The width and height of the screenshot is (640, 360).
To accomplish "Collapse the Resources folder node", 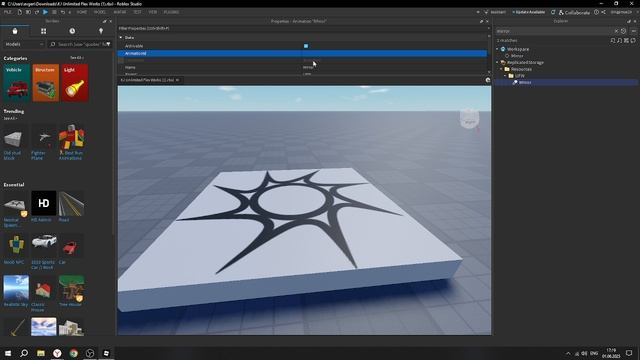I will (x=502, y=69).
